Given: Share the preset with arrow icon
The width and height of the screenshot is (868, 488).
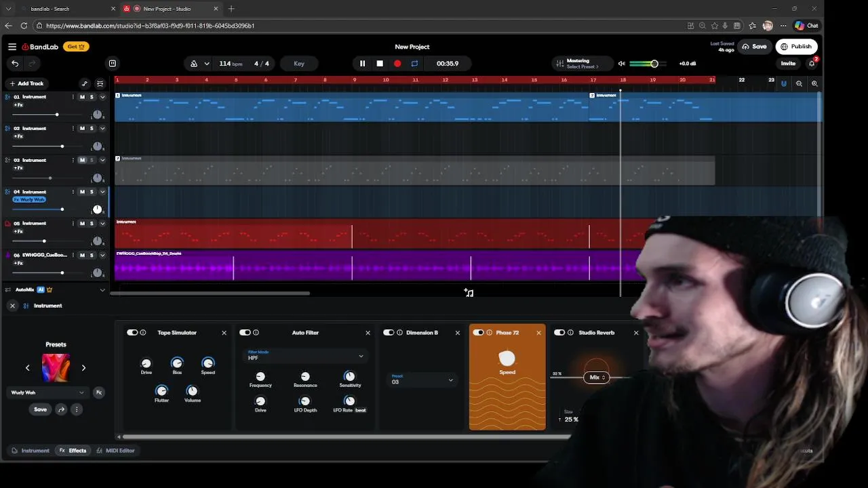Looking at the screenshot, I should [61, 409].
